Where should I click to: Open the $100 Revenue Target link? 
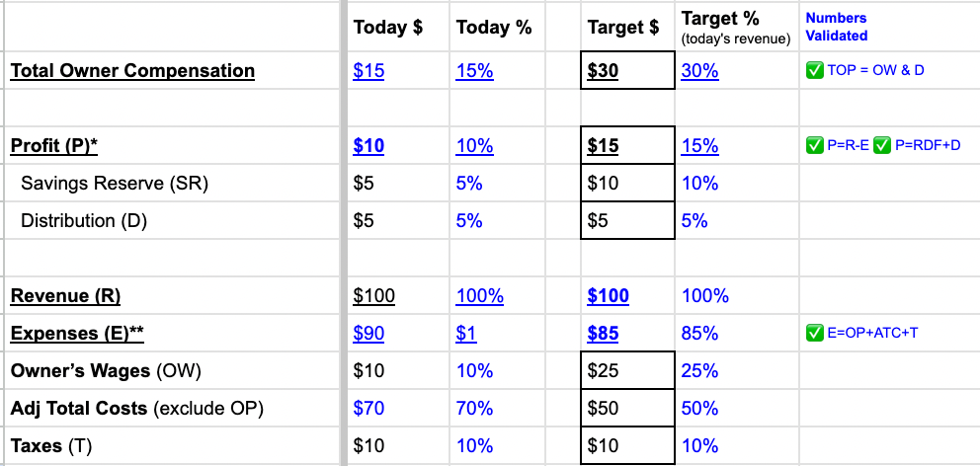point(608,296)
